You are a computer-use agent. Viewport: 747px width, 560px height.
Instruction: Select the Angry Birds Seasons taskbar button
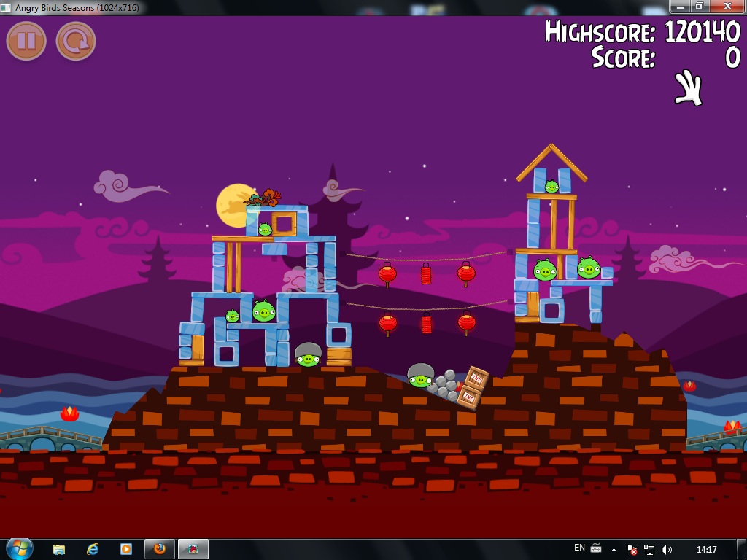coord(193,549)
